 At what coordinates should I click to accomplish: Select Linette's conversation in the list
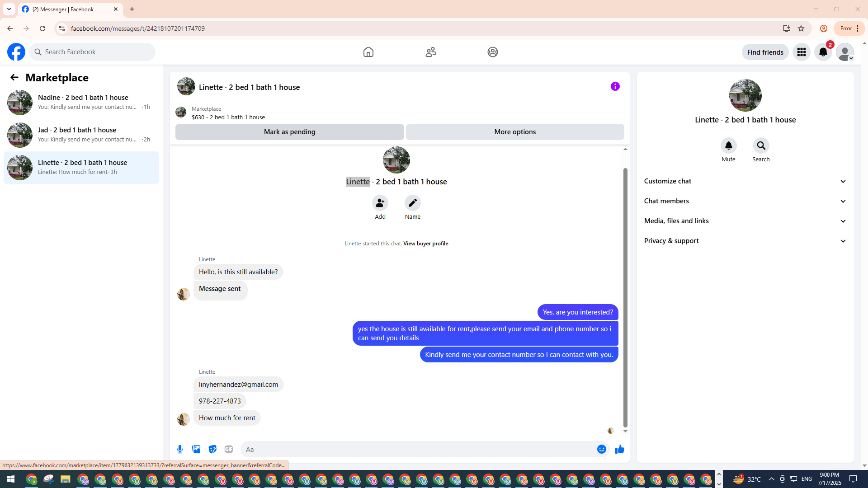tap(81, 168)
